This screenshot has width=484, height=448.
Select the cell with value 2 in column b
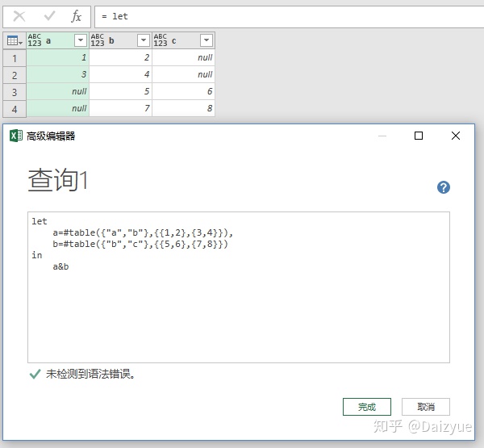pyautogui.click(x=121, y=57)
